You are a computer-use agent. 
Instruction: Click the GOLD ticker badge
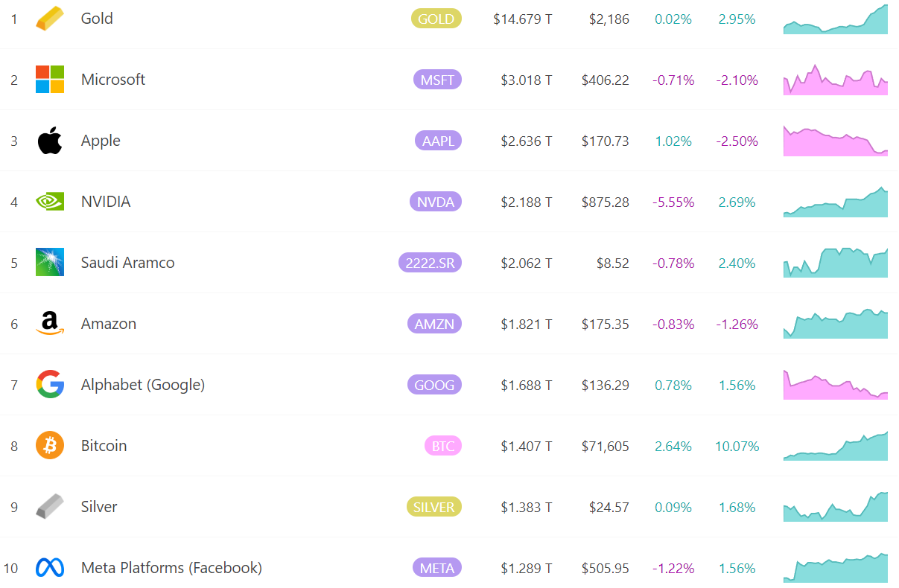[436, 19]
